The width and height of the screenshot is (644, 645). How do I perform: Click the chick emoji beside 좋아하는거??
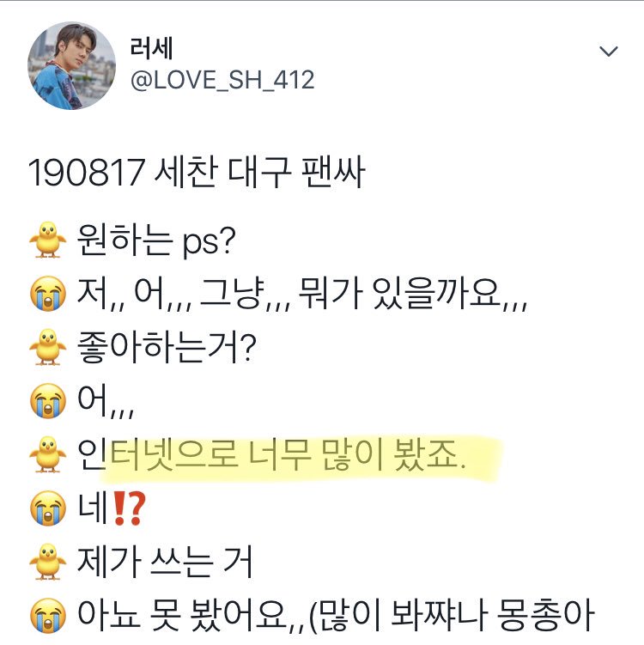tap(48, 347)
